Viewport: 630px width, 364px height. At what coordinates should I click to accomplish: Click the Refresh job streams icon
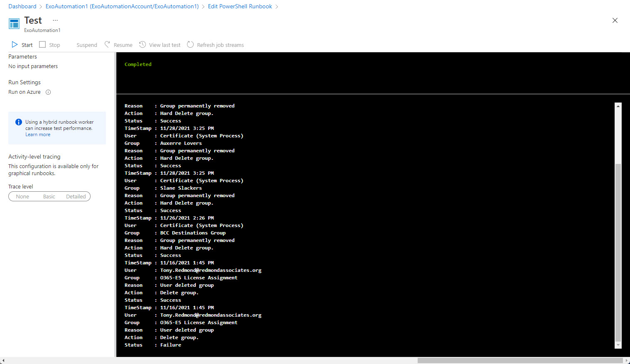191,44
